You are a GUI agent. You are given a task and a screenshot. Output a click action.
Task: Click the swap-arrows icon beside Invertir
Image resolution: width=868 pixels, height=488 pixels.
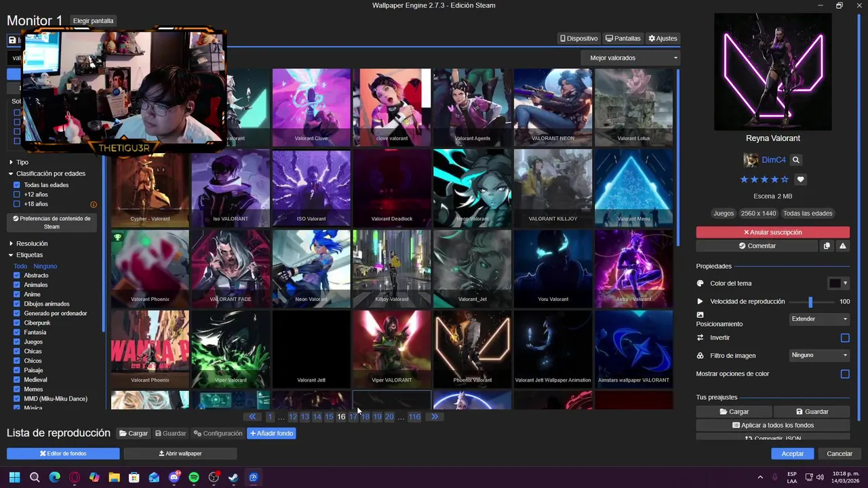(701, 338)
